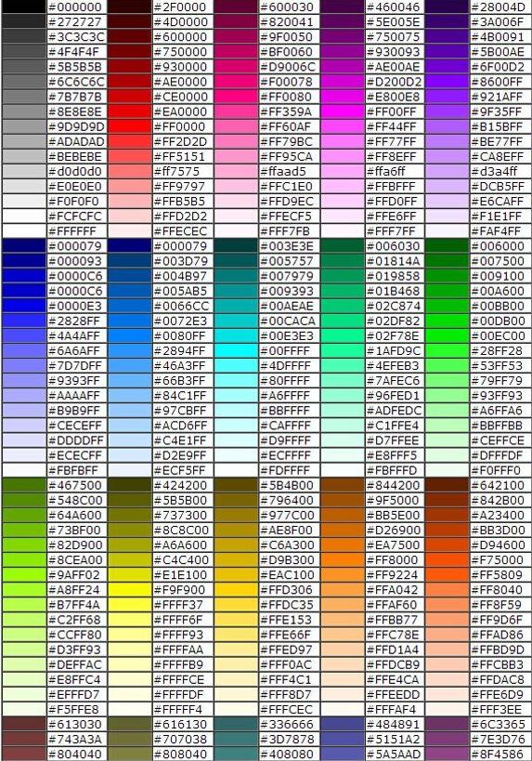This screenshot has width=532, height=761.
Task: Click the hex code text #0066CC
Action: [181, 307]
